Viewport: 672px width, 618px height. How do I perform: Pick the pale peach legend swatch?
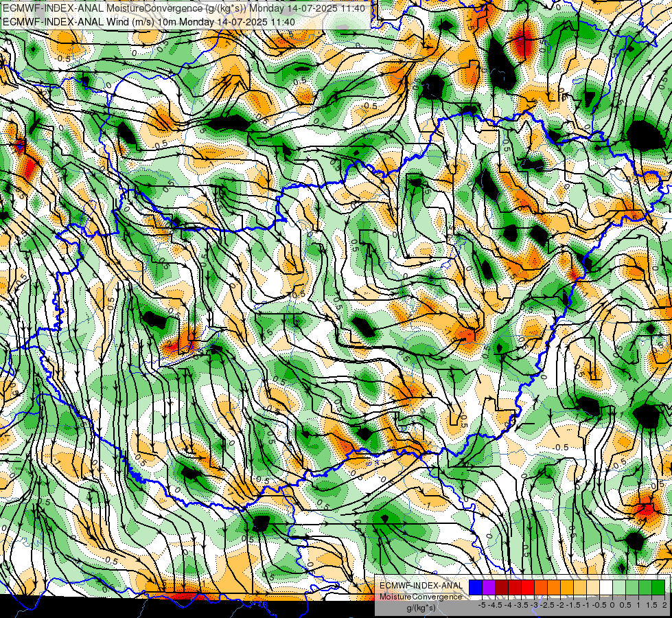tap(592, 587)
